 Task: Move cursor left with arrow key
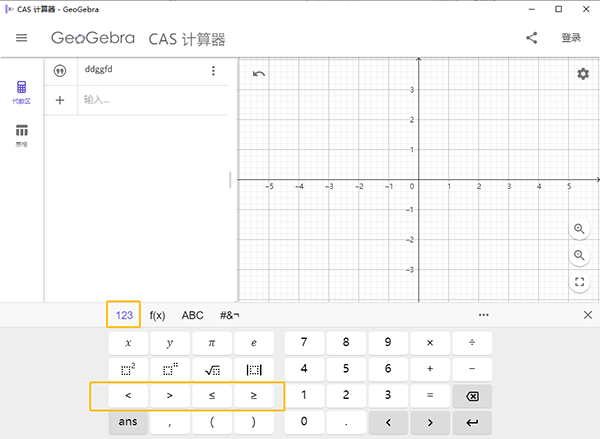[x=388, y=422]
